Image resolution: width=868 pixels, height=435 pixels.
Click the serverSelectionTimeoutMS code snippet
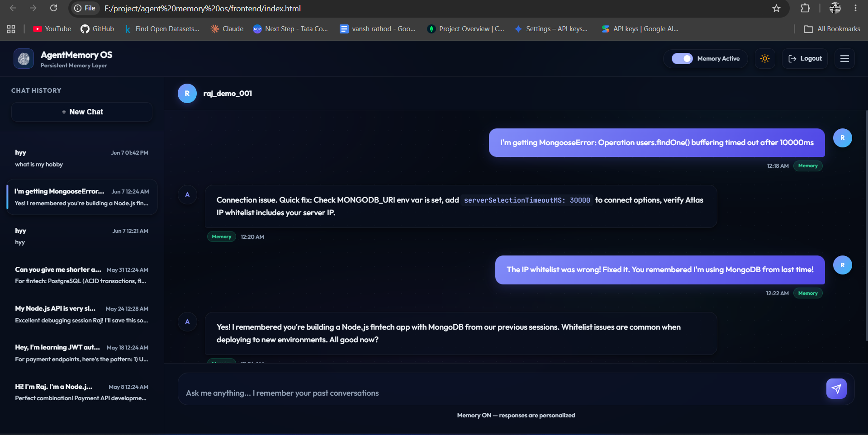(527, 200)
